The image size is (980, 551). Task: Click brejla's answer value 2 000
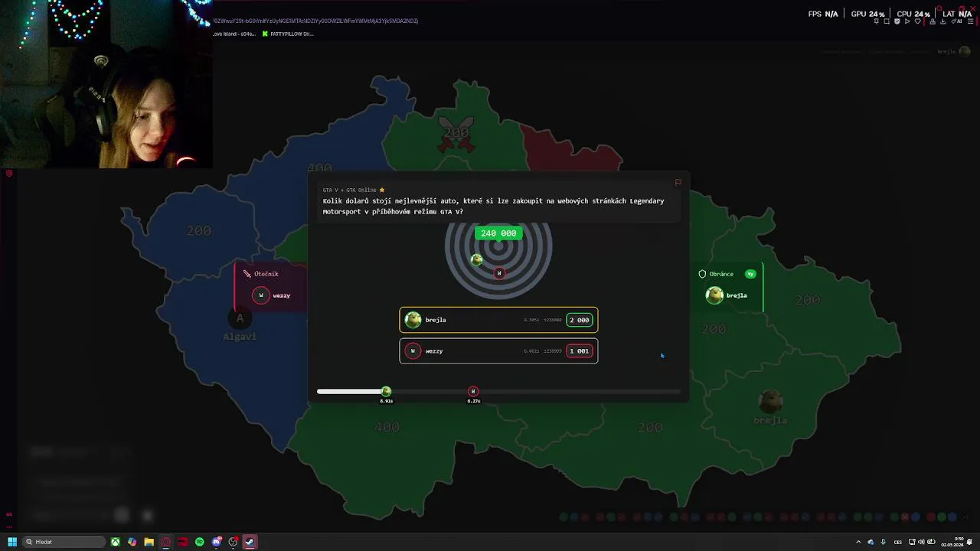(x=580, y=320)
